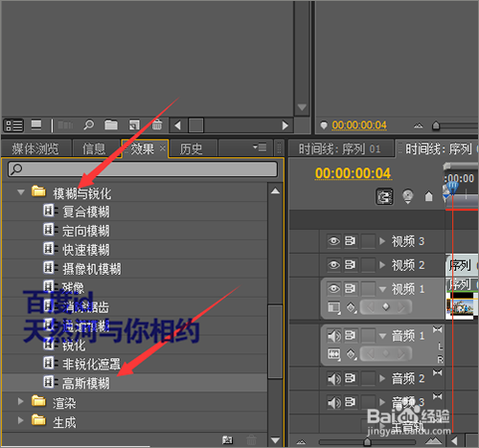
Task: Click the effects search field
Action: [143, 169]
